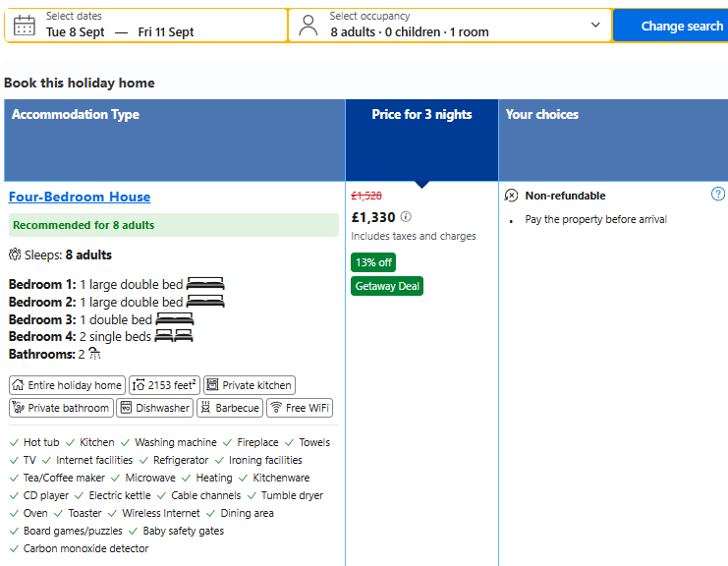Screen dimensions: 728x566
Task: Open the check-in date Tue 8 Sept
Action: (x=76, y=32)
